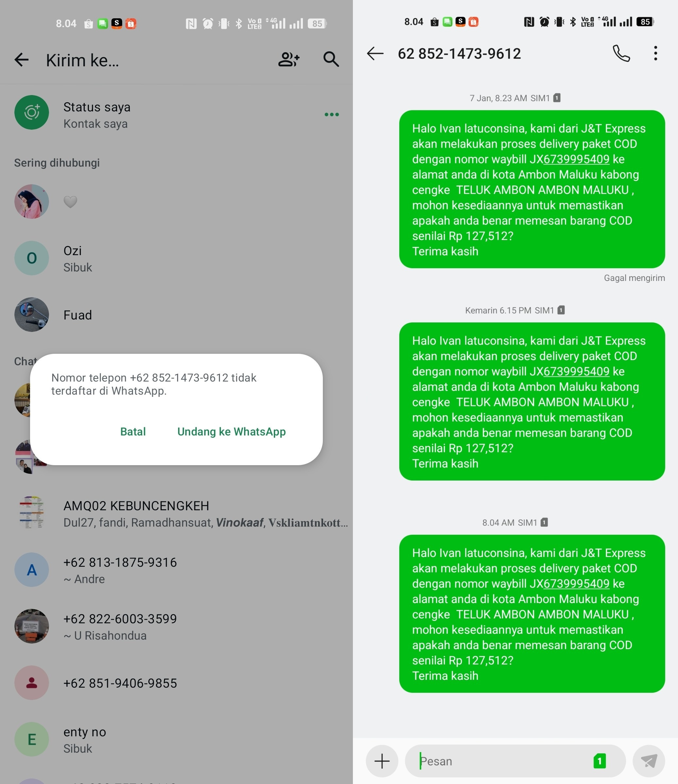Open the SMS overflow menu dots
Image resolution: width=678 pixels, height=784 pixels.
coord(656,53)
